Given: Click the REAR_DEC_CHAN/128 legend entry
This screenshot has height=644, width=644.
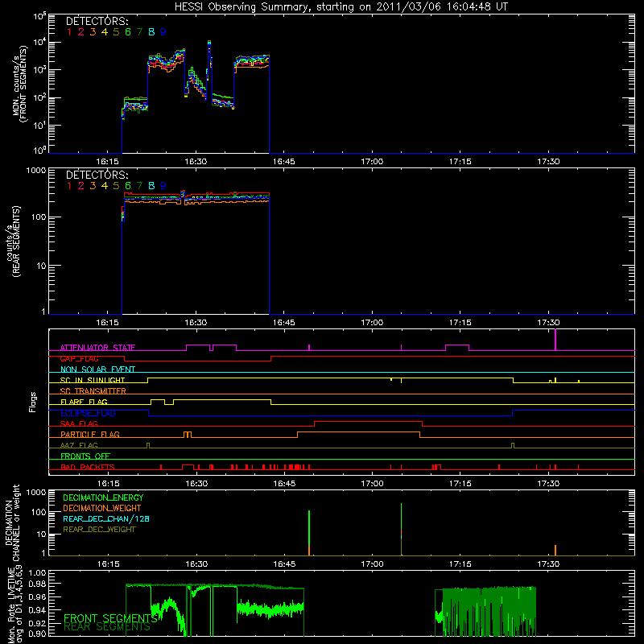Looking at the screenshot, I should click(x=106, y=518).
